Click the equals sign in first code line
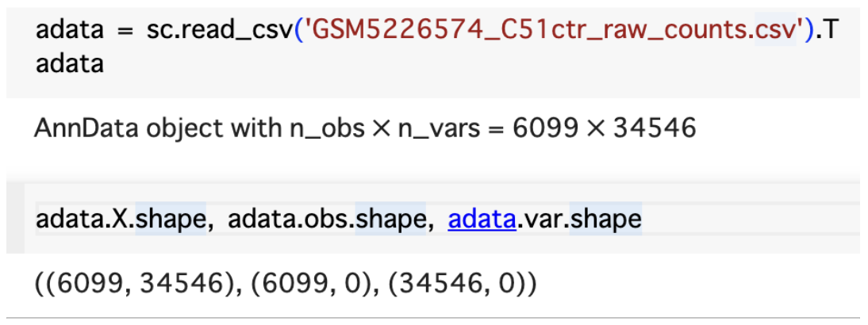Viewport: 868px width, 325px height. 122,34
